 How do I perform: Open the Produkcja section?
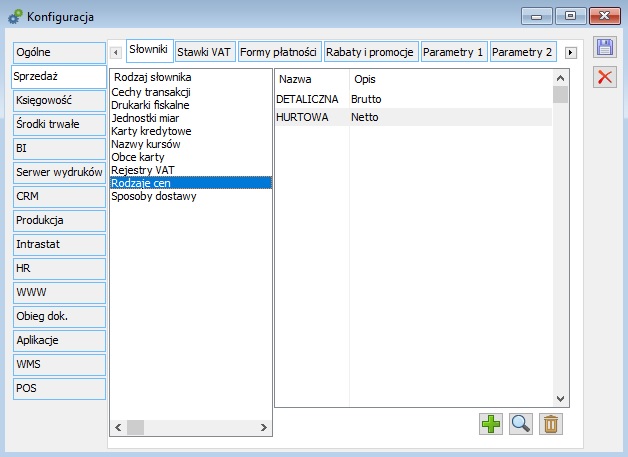[x=59, y=221]
